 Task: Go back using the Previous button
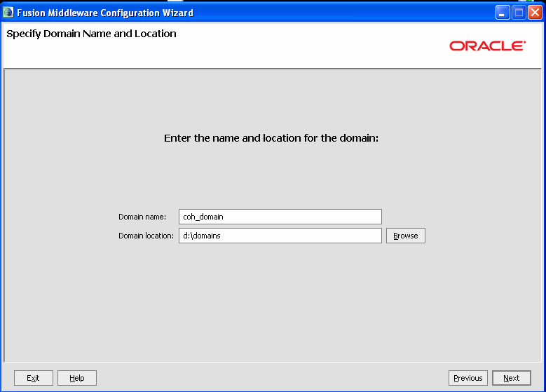(x=468, y=378)
